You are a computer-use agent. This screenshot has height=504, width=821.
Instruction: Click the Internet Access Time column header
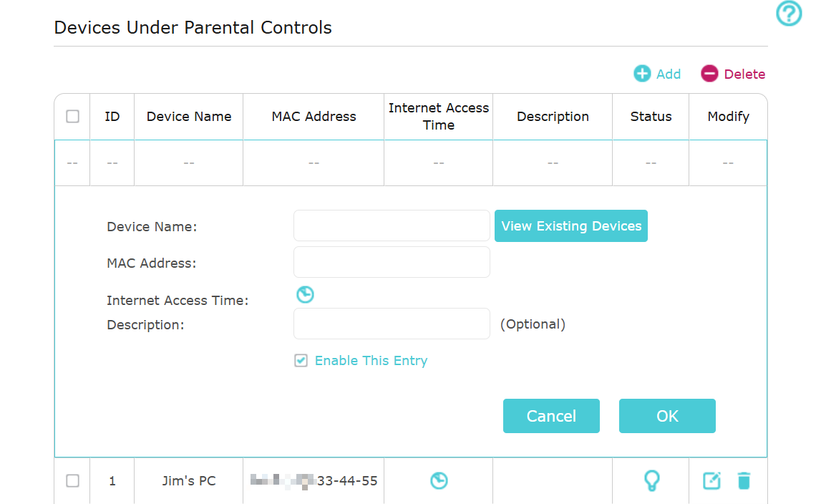(439, 116)
